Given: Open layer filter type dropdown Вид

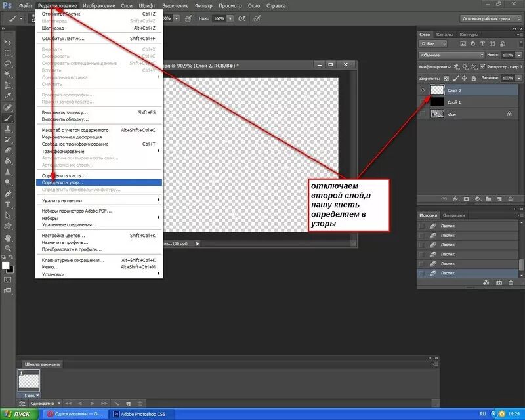Looking at the screenshot, I should 433,44.
